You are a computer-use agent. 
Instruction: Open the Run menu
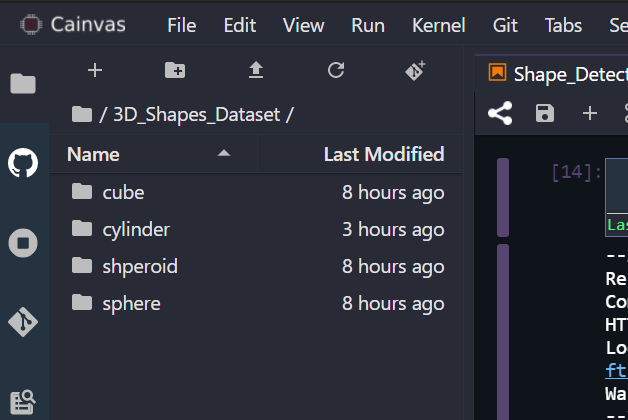tap(368, 25)
